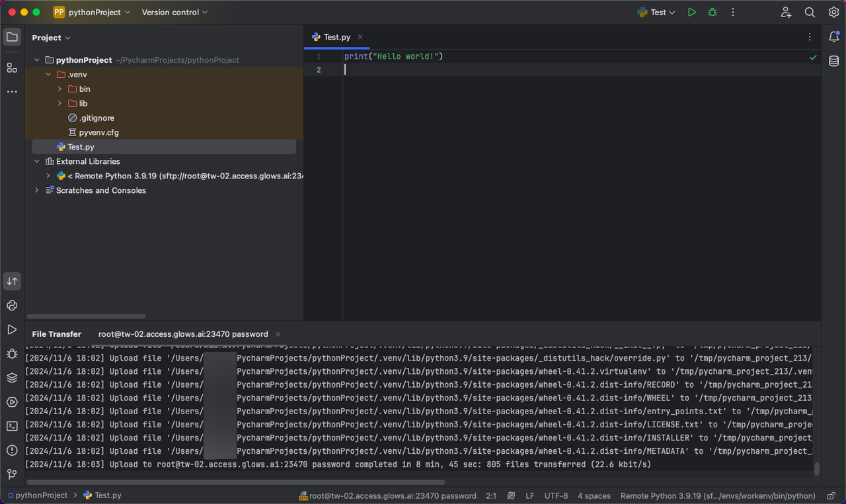This screenshot has height=504, width=846.
Task: Open the Python Packages layers icon
Action: (x=12, y=378)
